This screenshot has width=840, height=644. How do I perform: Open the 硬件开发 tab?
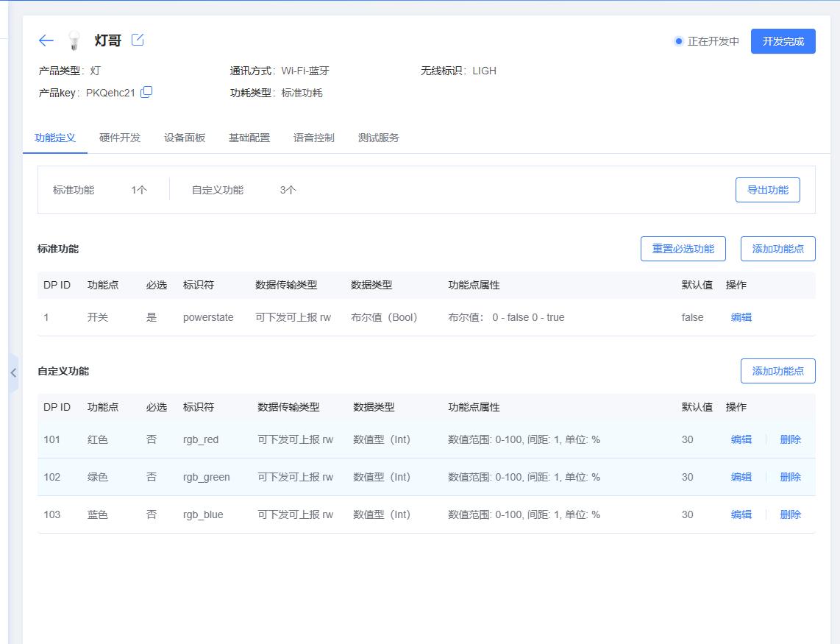pos(119,138)
